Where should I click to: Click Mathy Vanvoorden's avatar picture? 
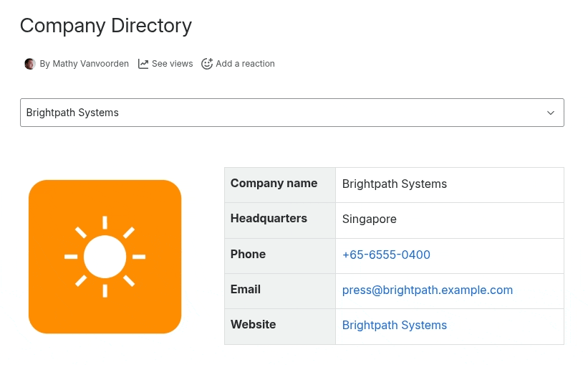click(x=30, y=64)
